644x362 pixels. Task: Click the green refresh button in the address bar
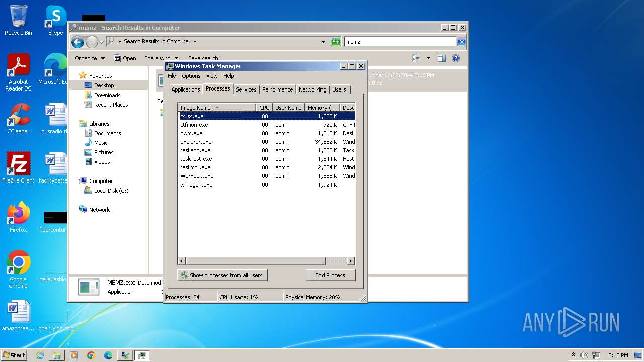[336, 42]
